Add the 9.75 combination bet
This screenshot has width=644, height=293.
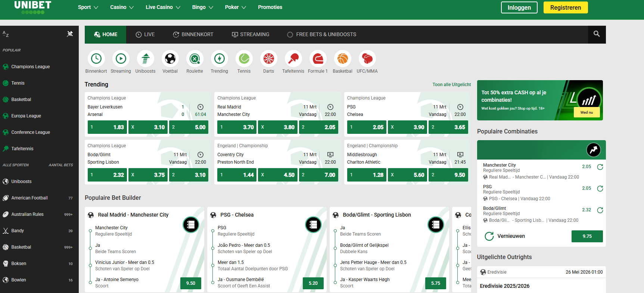(587, 236)
